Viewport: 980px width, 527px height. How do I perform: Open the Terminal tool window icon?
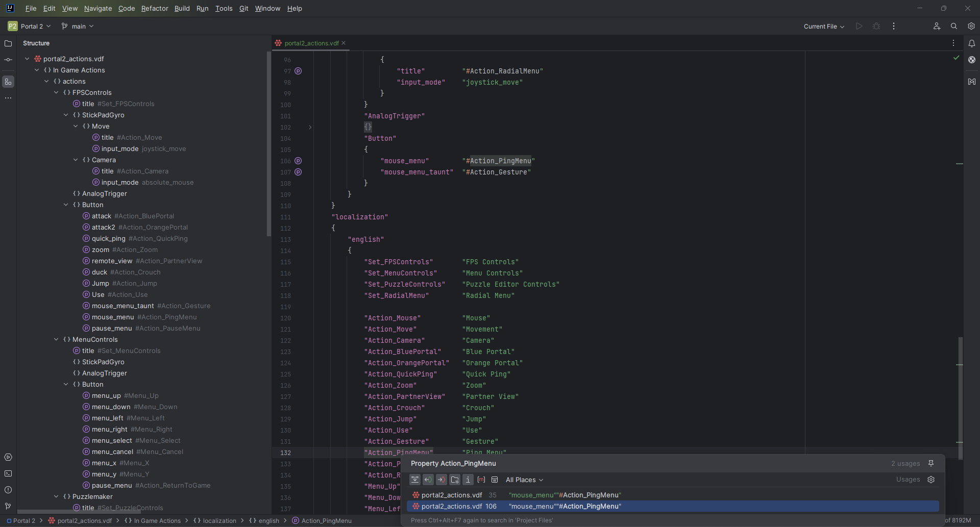[x=8, y=473]
